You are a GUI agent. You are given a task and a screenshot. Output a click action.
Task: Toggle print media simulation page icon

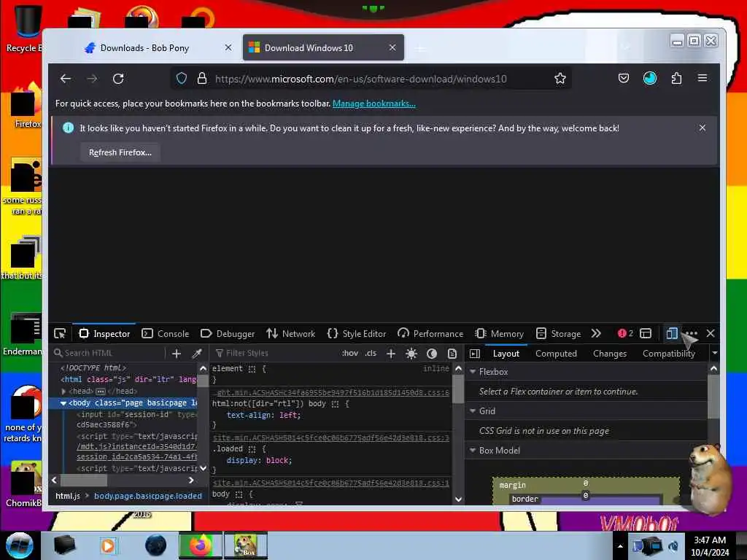point(452,354)
